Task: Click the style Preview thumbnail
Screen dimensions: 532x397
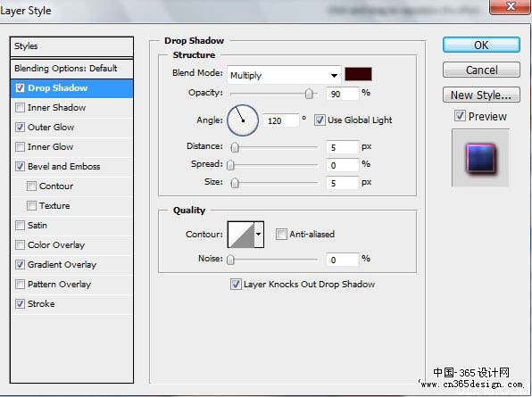Action: [480, 158]
